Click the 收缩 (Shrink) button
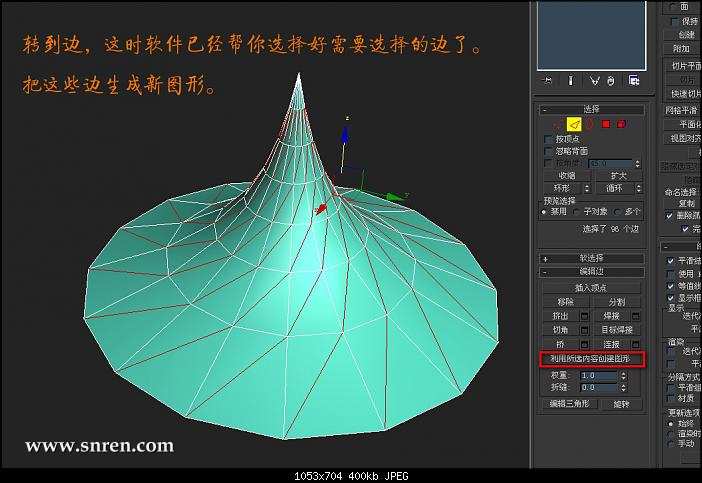The width and height of the screenshot is (702, 483). coord(567,176)
